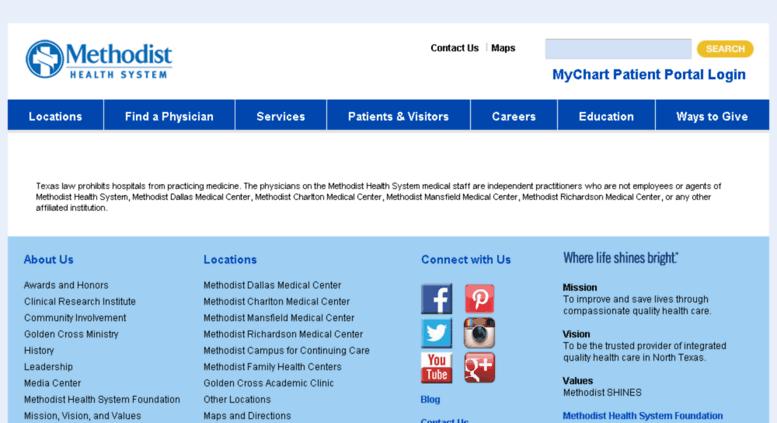Click the Where life shines bright tagline

pos(620,258)
